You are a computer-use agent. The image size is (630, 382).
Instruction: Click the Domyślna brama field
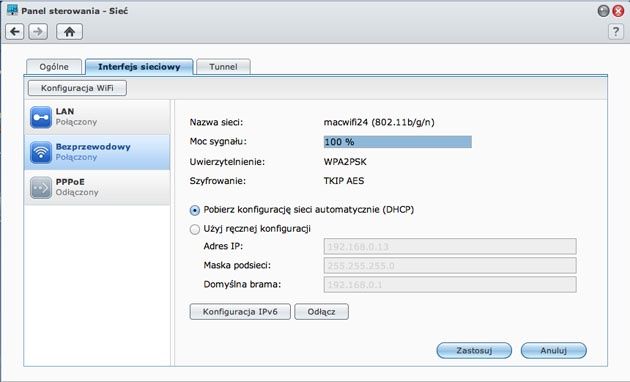(x=450, y=284)
